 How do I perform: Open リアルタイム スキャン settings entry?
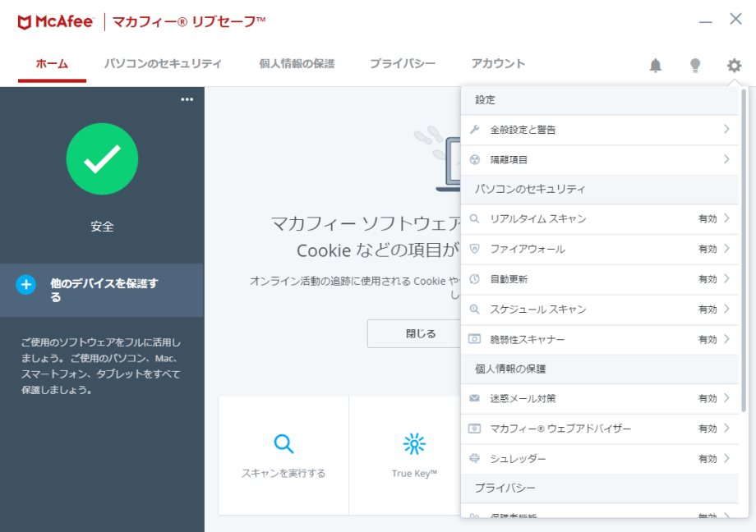600,218
